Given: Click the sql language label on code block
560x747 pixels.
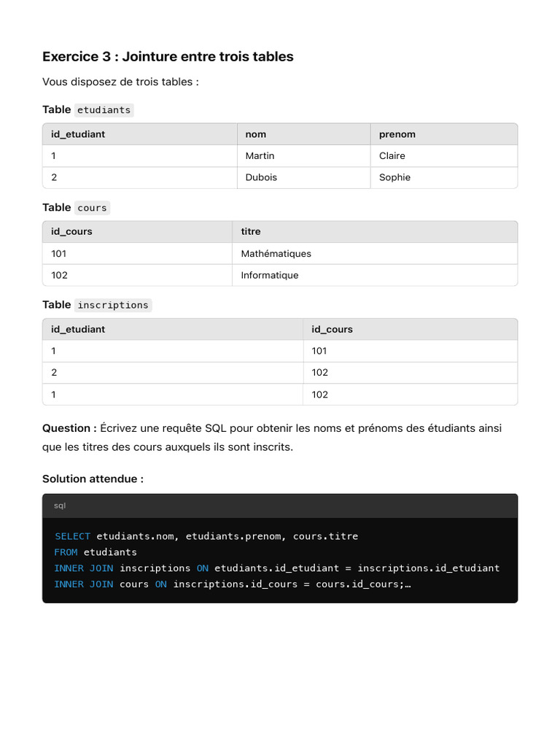Looking at the screenshot, I should 60,506.
